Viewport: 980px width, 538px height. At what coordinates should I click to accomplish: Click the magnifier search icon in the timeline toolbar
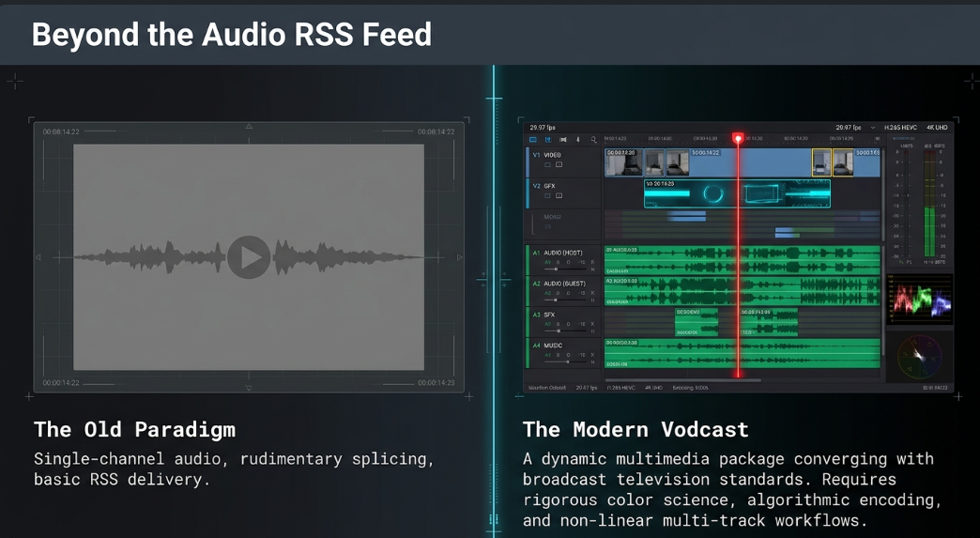pos(593,139)
